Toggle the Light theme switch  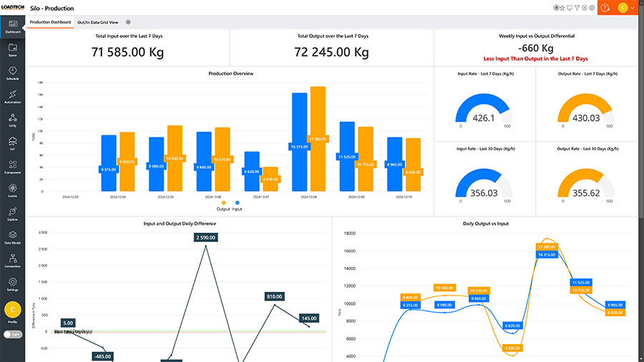12,333
